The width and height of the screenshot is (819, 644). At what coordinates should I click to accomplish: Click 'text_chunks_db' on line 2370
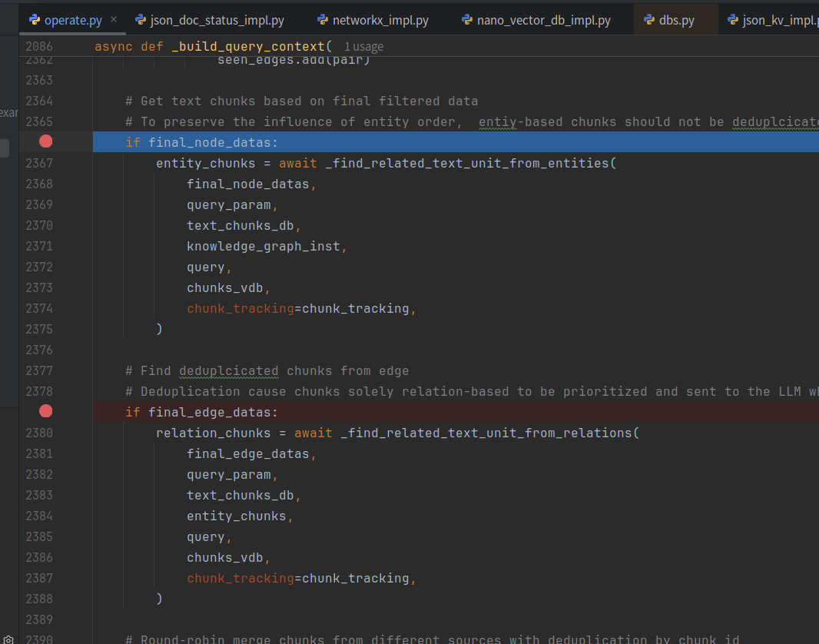click(x=240, y=226)
